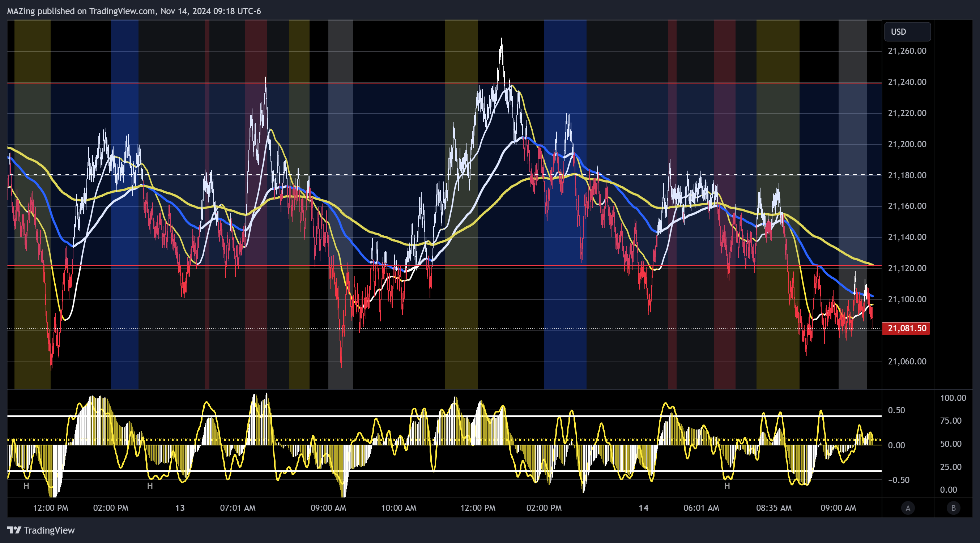The height and width of the screenshot is (543, 980).
Task: Click the current price label 21,081.50
Action: pyautogui.click(x=906, y=328)
